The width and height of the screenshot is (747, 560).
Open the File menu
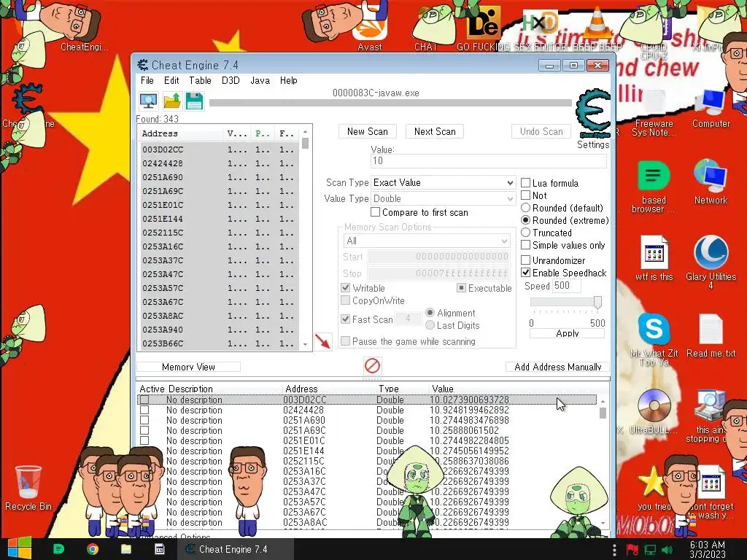click(x=147, y=80)
